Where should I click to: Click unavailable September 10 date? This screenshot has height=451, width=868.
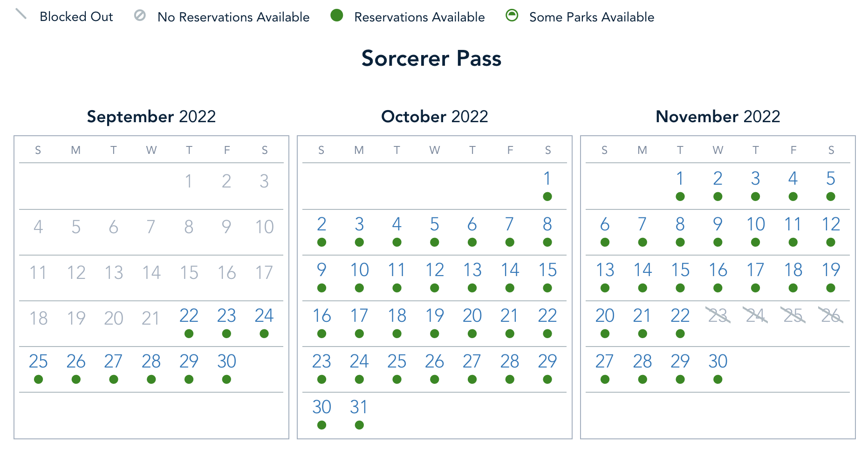pos(264,227)
